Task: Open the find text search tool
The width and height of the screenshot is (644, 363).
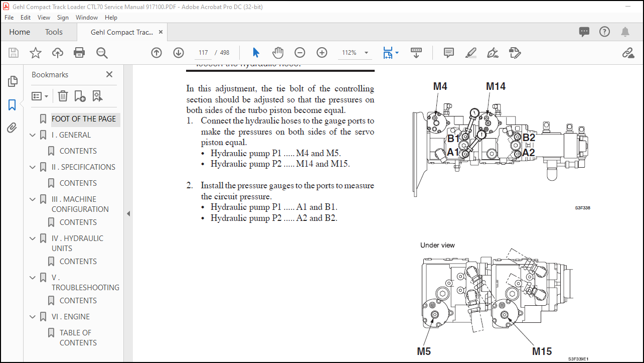Action: tap(102, 53)
